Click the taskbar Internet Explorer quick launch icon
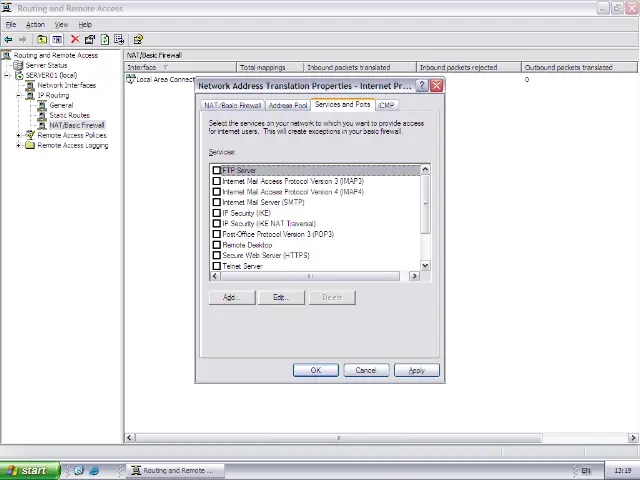 (x=94, y=470)
